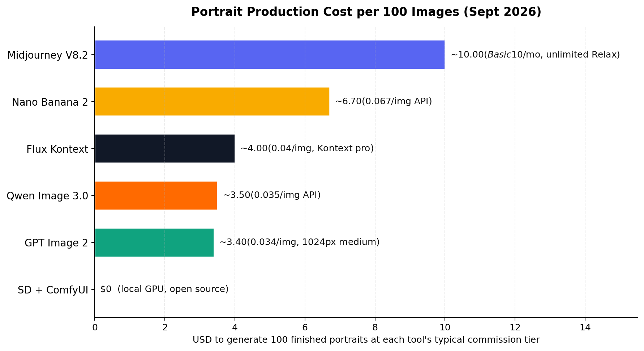Image resolution: width=644 pixels, height=351 pixels.
Task: Select the green GPT Image 2 bar
Action: click(x=154, y=242)
